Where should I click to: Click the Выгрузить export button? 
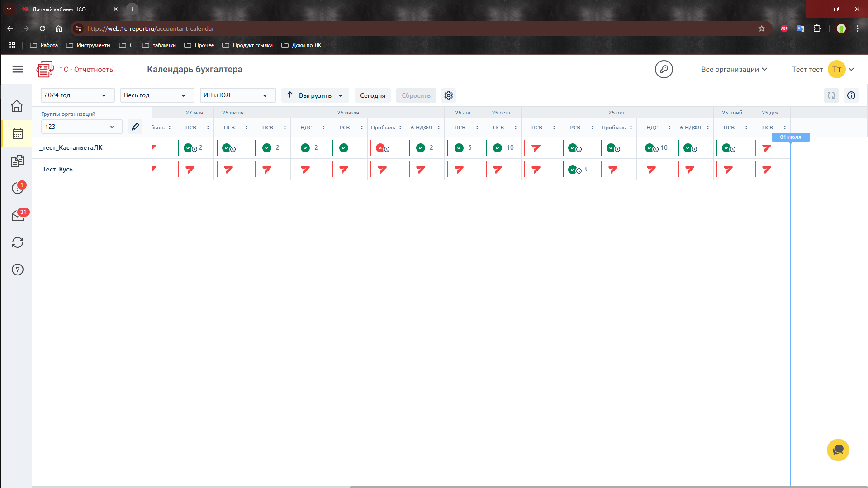[x=315, y=95]
